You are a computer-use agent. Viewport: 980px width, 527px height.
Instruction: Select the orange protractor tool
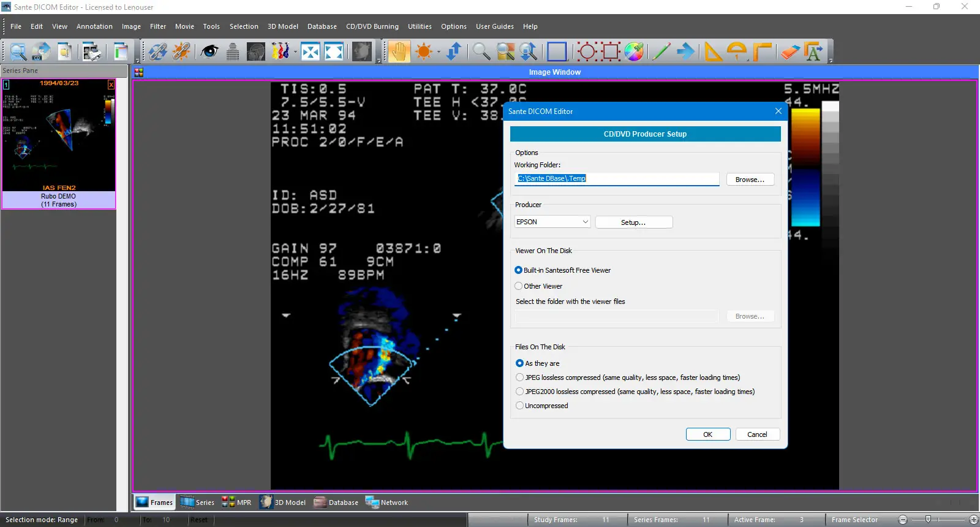point(737,51)
